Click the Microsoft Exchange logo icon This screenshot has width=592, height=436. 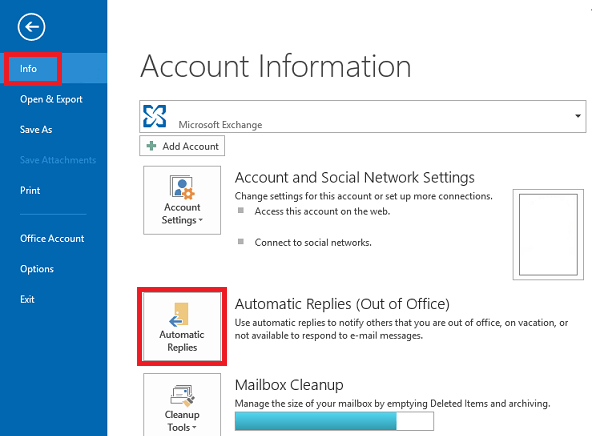click(x=154, y=116)
